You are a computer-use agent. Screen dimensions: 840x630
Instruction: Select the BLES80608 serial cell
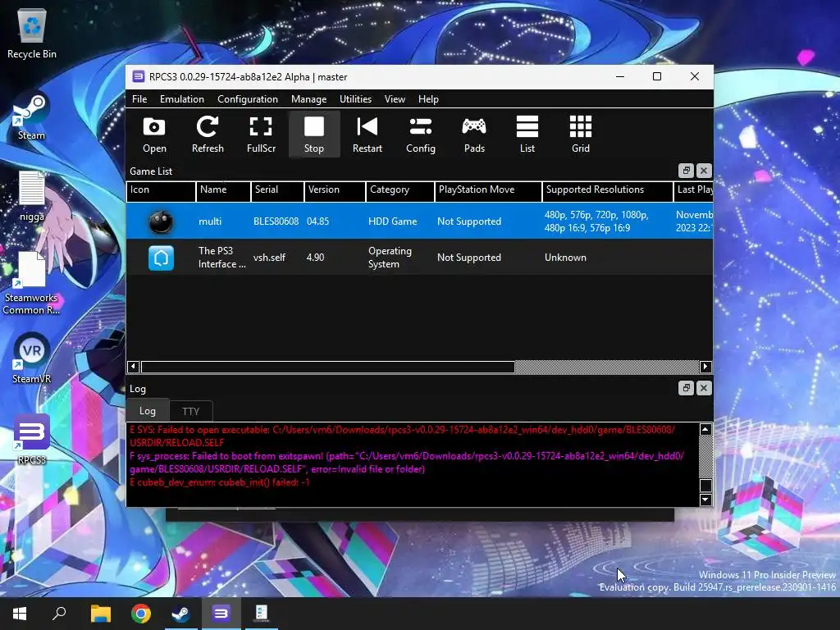(x=276, y=221)
